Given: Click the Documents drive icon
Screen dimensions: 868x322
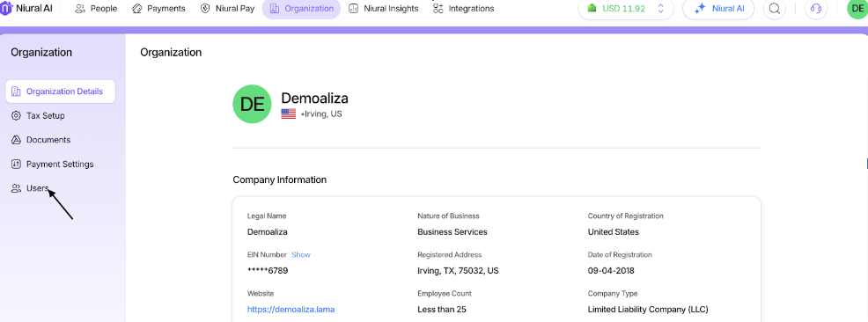Looking at the screenshot, I should (x=16, y=140).
